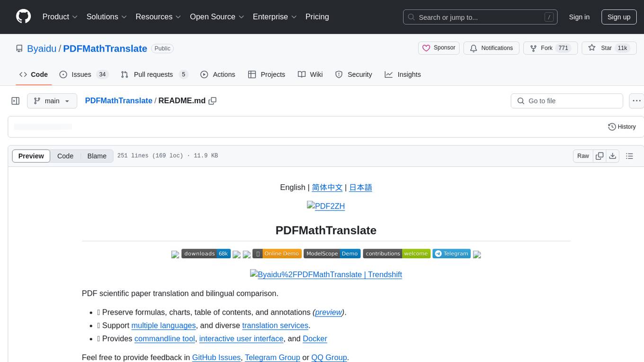Open the Issues tab
This screenshot has width=644, height=362.
click(x=84, y=74)
